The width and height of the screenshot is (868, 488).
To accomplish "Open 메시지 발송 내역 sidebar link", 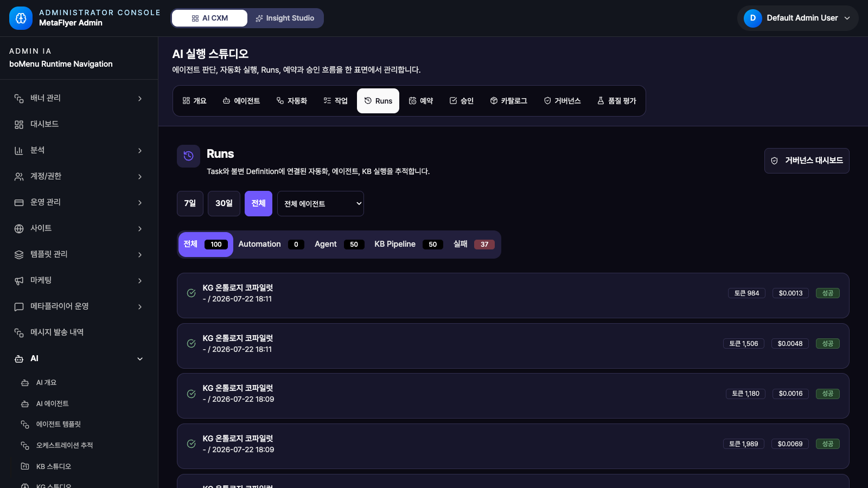I will coord(79,332).
